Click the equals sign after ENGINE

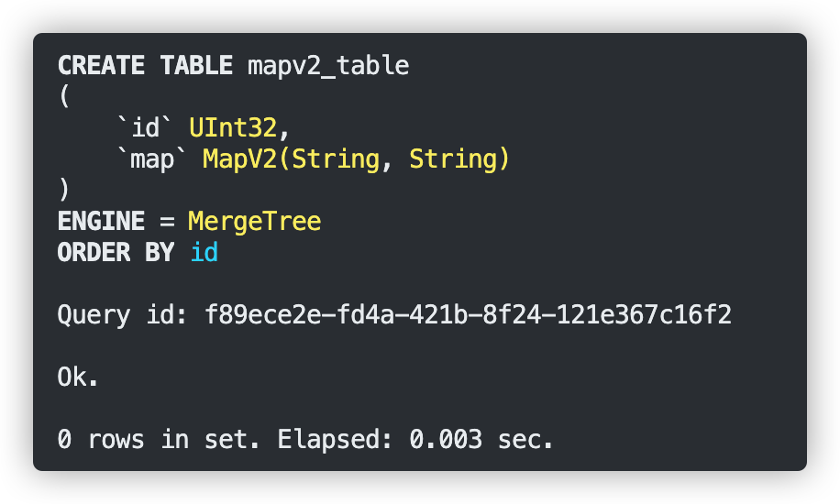point(167,222)
